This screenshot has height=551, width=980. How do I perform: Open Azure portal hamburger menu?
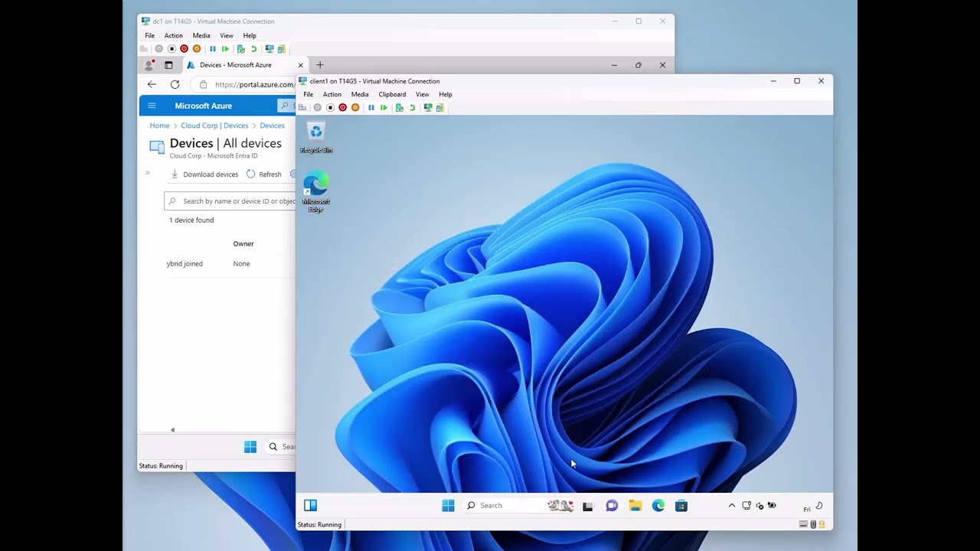click(x=152, y=106)
